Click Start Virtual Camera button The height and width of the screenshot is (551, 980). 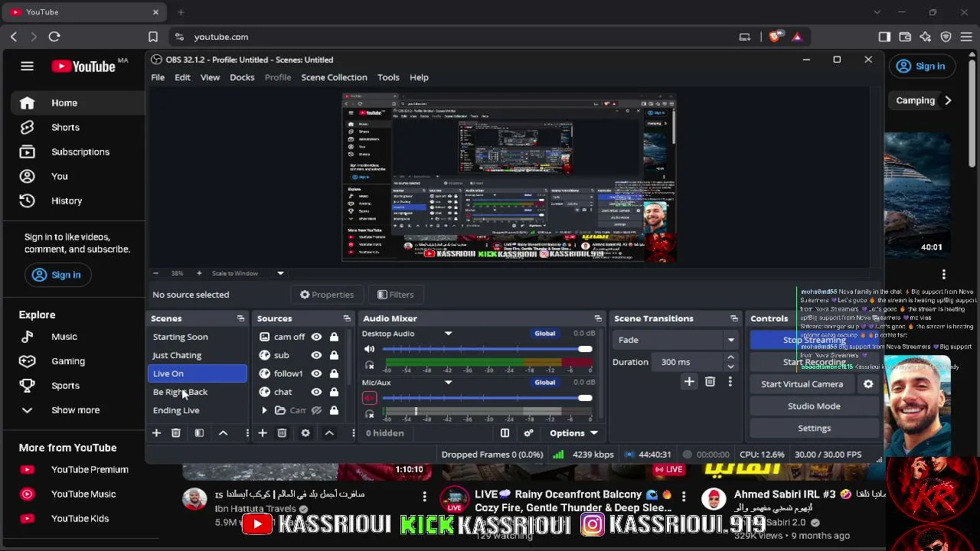click(802, 384)
